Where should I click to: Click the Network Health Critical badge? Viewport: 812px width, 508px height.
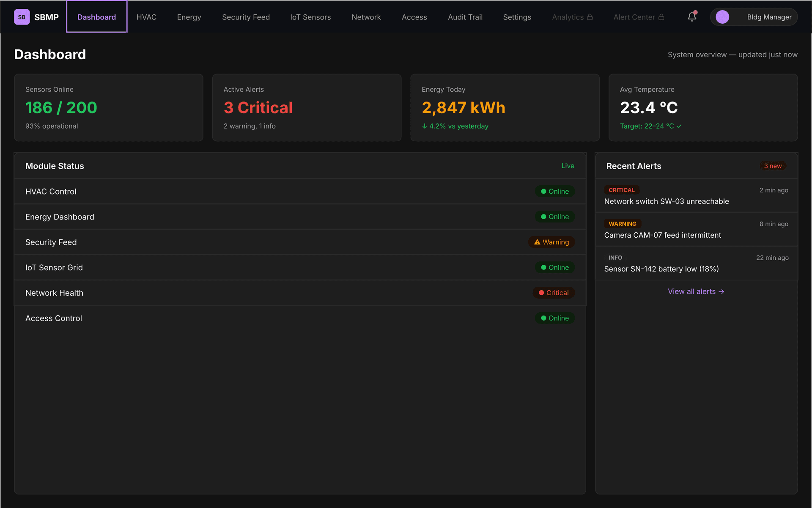pos(553,293)
